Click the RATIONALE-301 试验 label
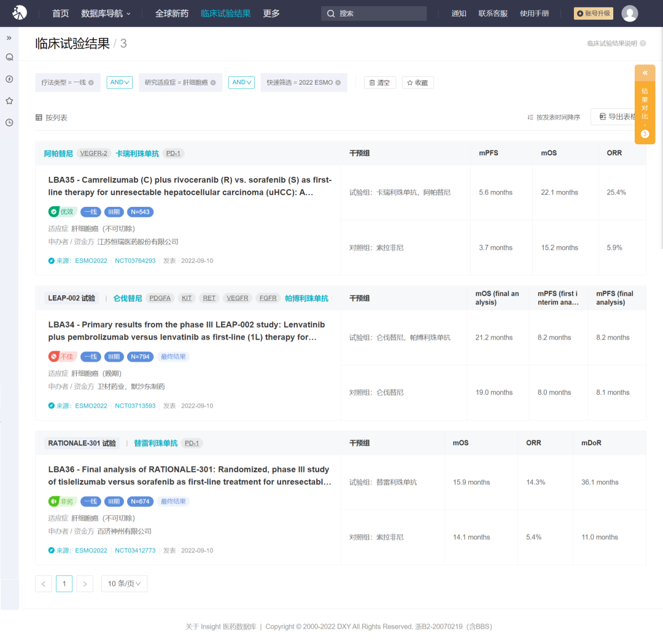Image resolution: width=663 pixels, height=644 pixels. (x=82, y=443)
